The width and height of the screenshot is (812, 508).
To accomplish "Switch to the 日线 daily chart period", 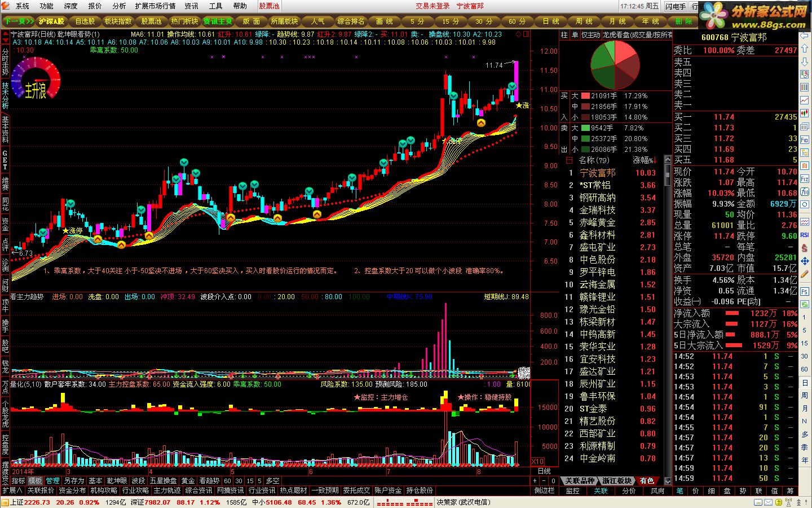I will pyautogui.click(x=551, y=21).
